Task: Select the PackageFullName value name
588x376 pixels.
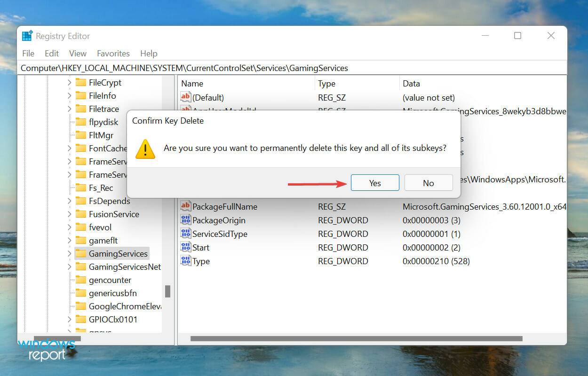Action: (x=225, y=206)
